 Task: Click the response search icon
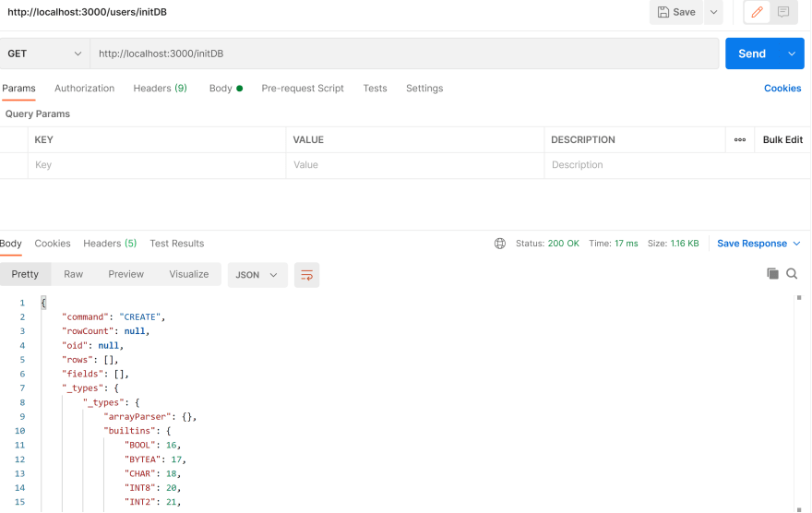(792, 274)
